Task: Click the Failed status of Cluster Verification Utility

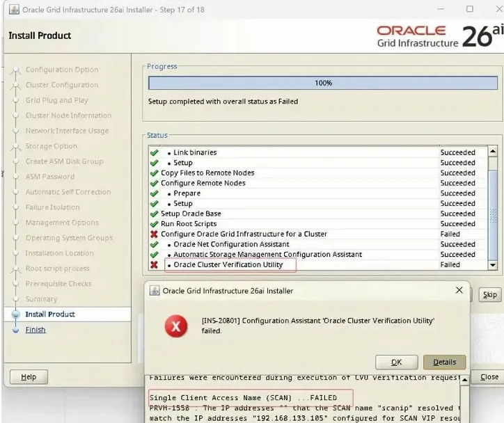Action: (450, 264)
